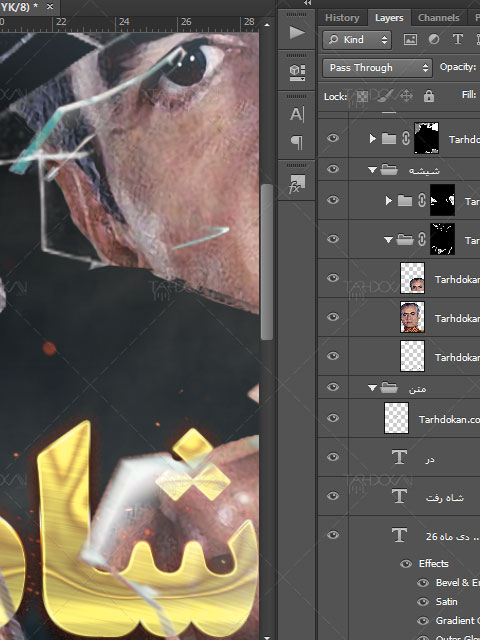Expand the collapsed group above شیشه

(x=372, y=138)
